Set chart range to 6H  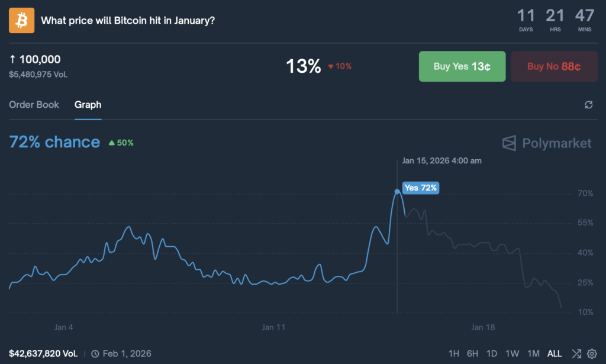pos(472,354)
